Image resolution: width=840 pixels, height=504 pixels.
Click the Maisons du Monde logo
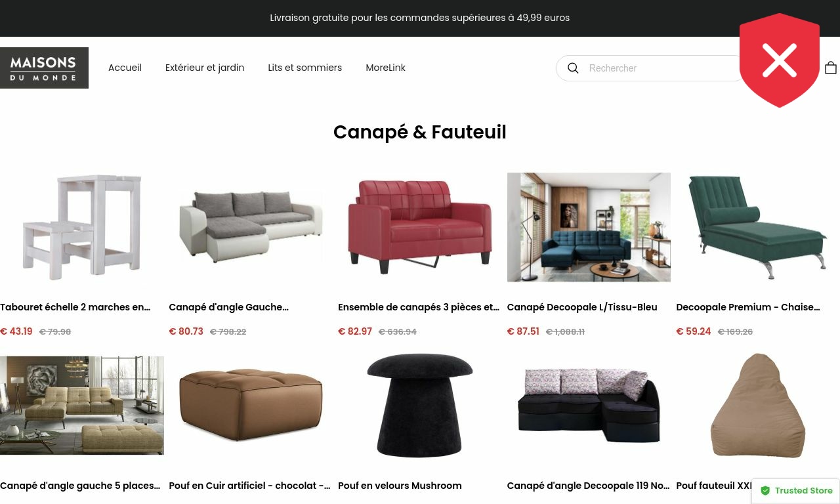click(44, 68)
